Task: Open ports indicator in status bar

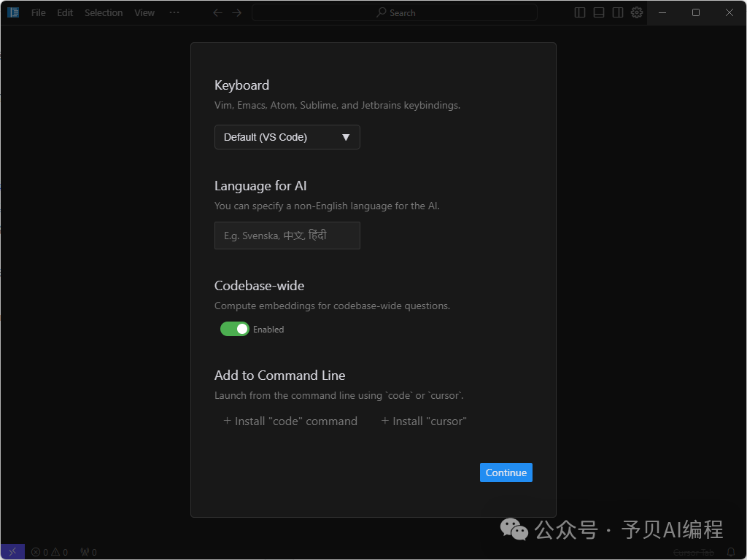Action: tap(88, 553)
